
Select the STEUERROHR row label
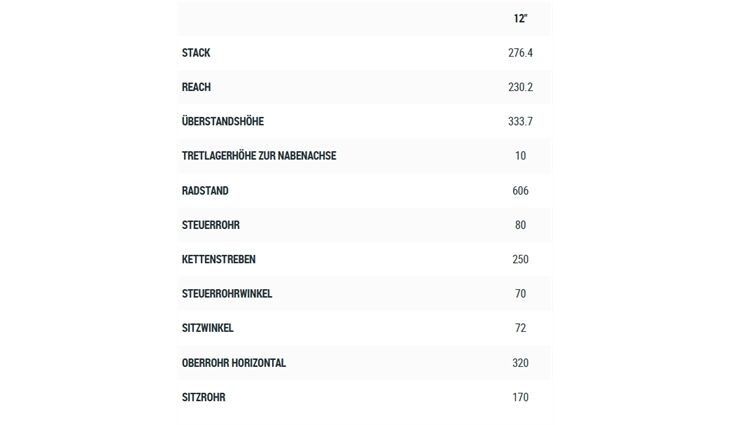[211, 225]
